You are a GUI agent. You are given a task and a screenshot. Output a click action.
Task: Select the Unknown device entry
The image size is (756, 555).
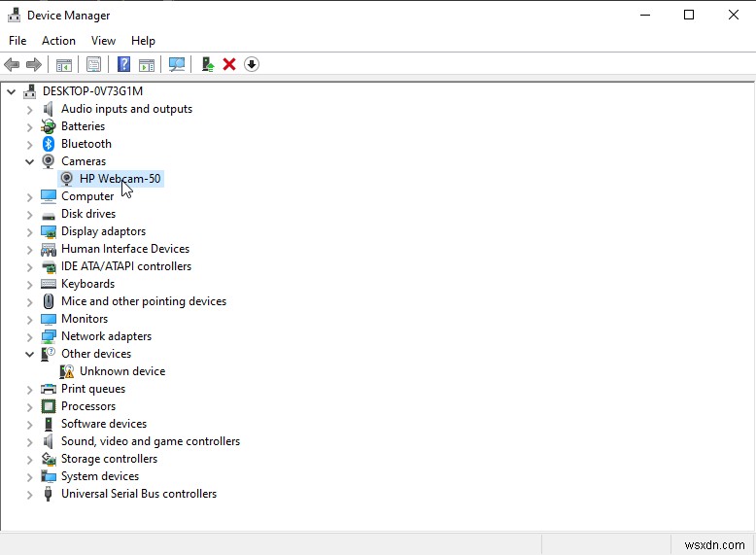tap(122, 371)
